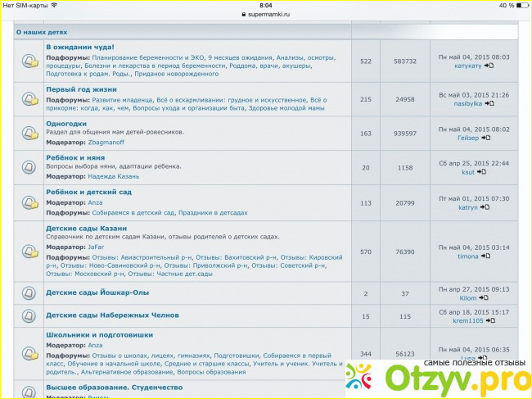This screenshot has width=532, height=399.
Task: Click forum status icon beside Одногодки
Action: [x=29, y=134]
